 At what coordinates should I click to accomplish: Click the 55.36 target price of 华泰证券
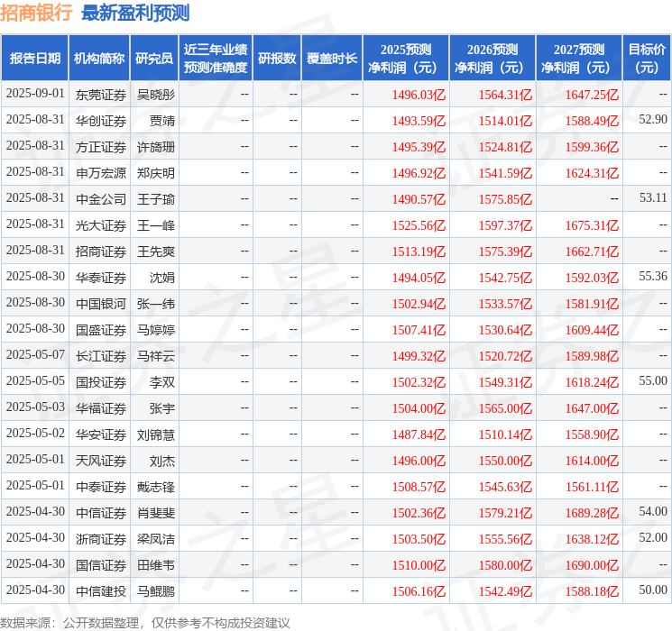(x=652, y=277)
